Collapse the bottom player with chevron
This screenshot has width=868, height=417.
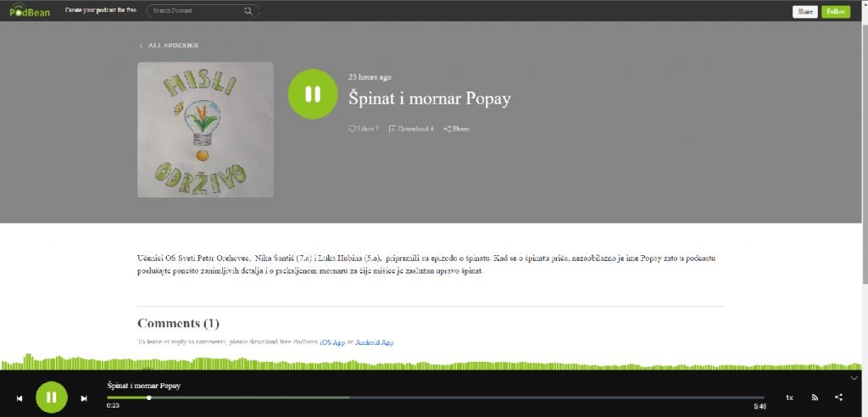coord(854,378)
